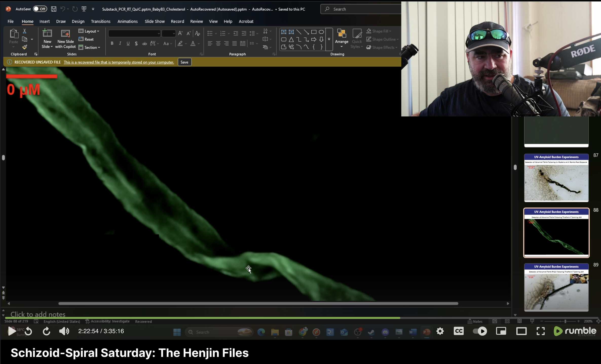601x364 pixels.
Task: Click the PowerPoint zoom slider handle
Action: (x=565, y=321)
